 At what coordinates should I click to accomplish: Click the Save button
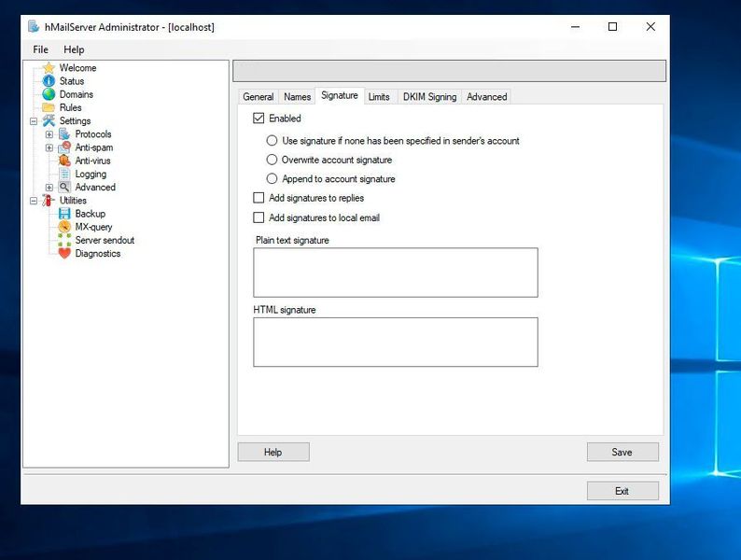click(622, 452)
